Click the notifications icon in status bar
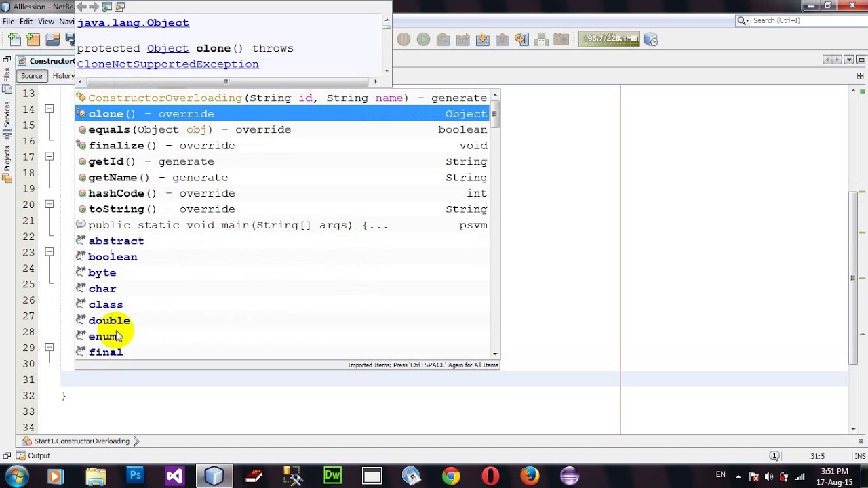 click(774, 456)
